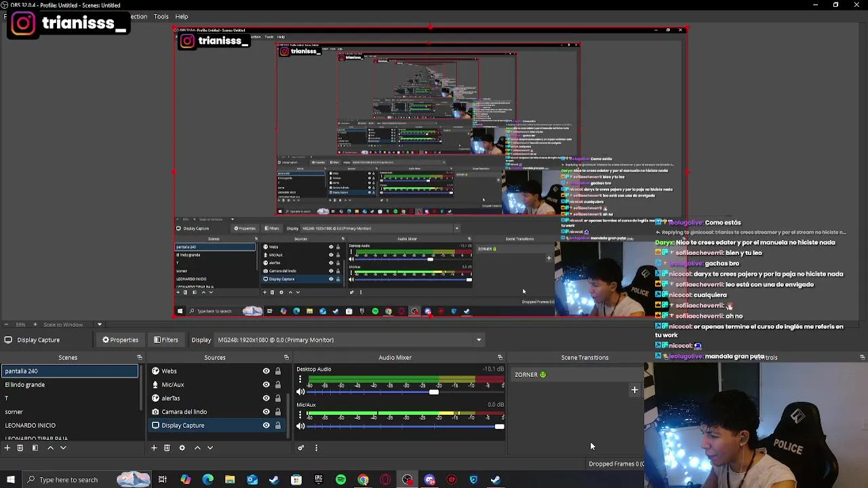Open Google Chrome from the taskbar
The width and height of the screenshot is (868, 488).
363,480
